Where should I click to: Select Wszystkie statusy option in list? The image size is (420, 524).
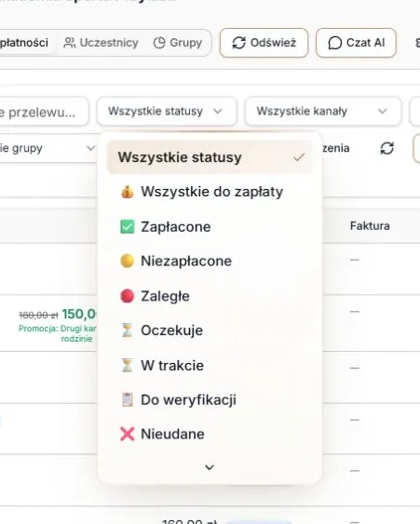tap(210, 157)
